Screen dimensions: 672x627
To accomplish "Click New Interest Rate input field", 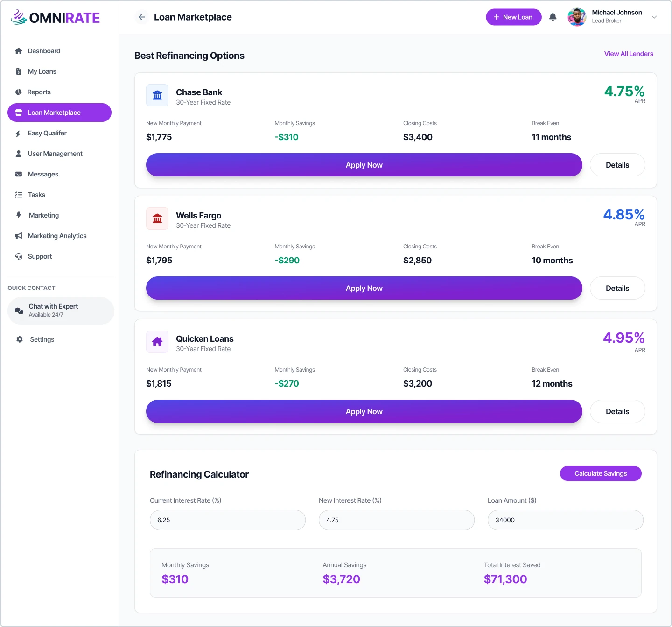I will click(x=397, y=520).
